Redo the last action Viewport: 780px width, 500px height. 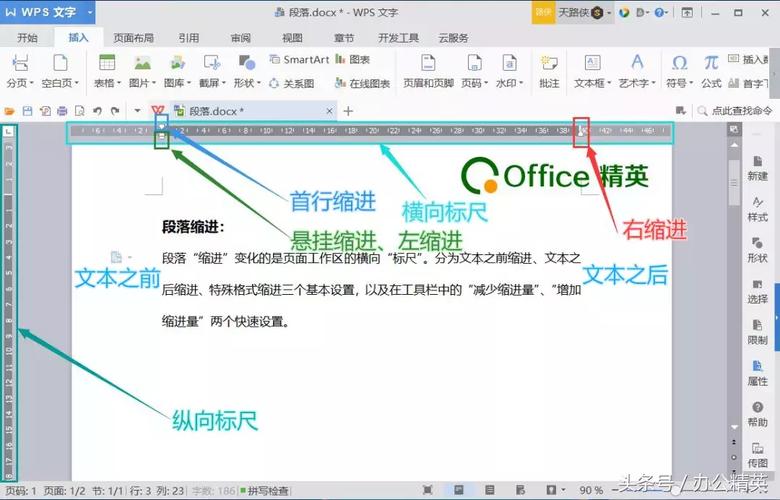(x=115, y=111)
